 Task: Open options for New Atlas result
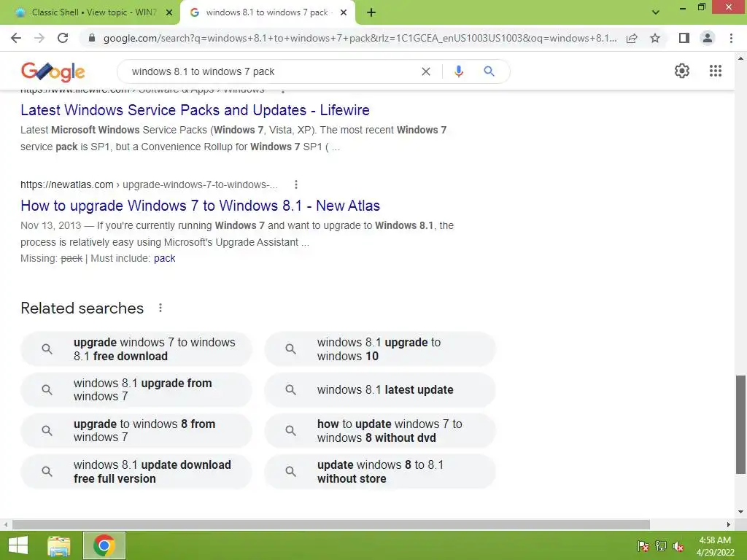[296, 184]
